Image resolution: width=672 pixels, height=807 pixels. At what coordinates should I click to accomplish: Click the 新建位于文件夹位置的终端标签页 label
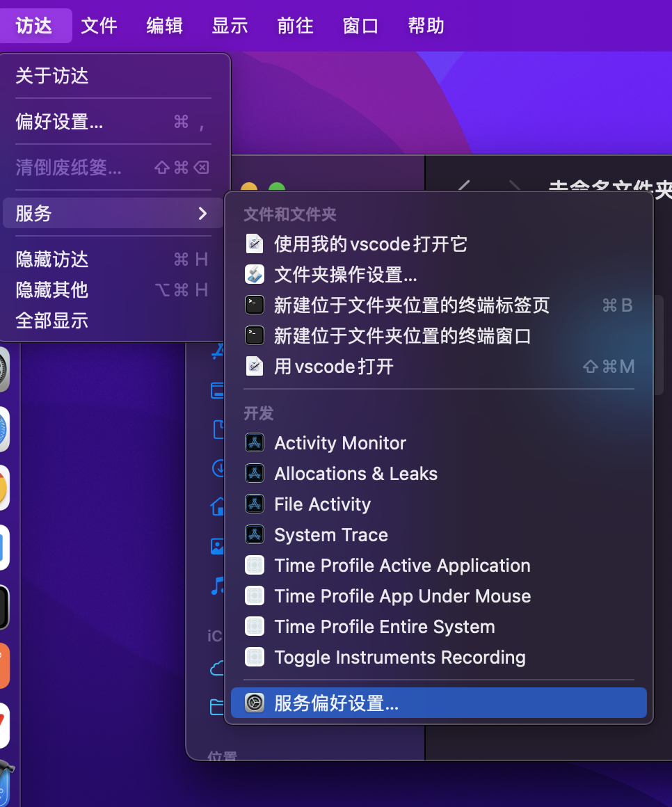(412, 305)
